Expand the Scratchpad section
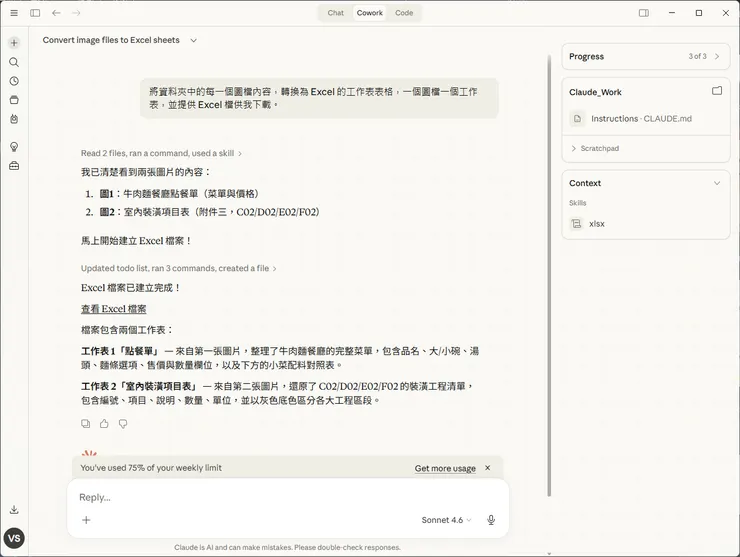The height and width of the screenshot is (557, 740). (x=595, y=148)
